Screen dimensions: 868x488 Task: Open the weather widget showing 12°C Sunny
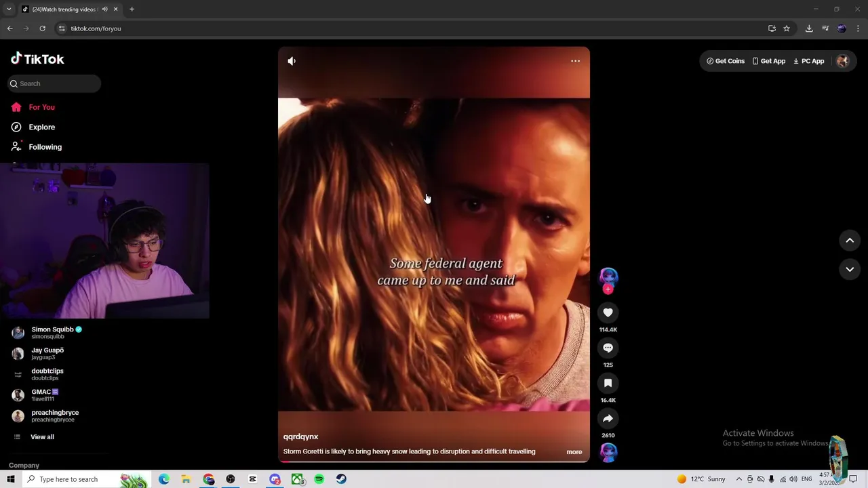pyautogui.click(x=701, y=479)
